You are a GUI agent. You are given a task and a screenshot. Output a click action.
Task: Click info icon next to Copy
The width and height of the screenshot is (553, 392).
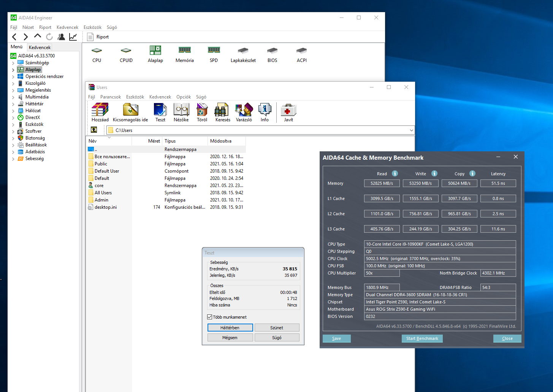pos(472,173)
